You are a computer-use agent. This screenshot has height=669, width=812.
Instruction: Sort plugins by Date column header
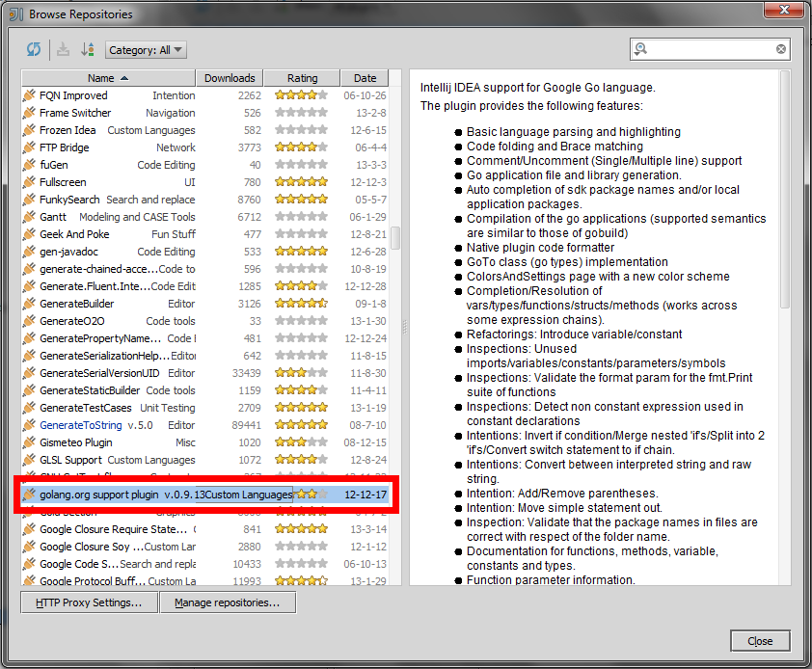[x=365, y=78]
